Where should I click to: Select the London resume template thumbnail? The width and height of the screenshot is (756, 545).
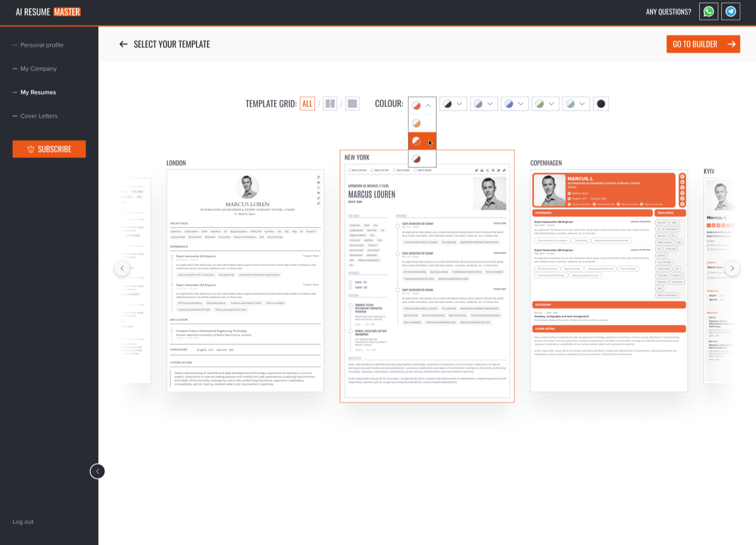(245, 280)
